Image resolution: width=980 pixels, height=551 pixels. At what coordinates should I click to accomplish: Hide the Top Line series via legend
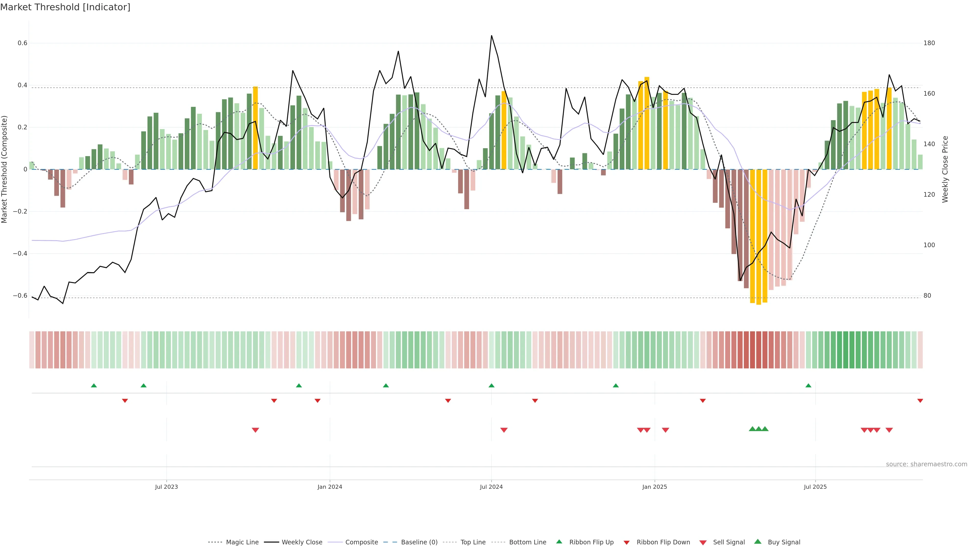(473, 542)
